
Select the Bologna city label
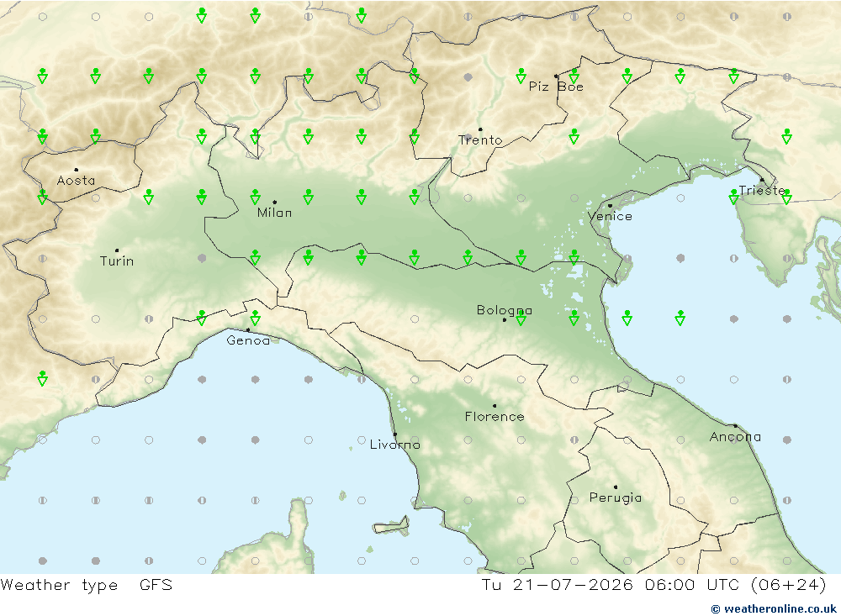pos(504,310)
